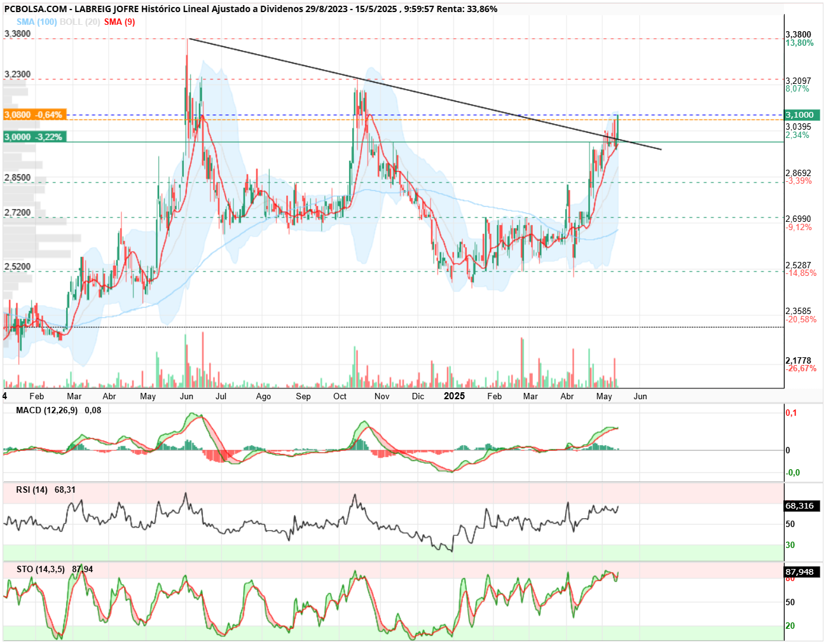Screen dimensions: 826x644
Task: Click the black descending trendline on the price chart
Action: coord(425,95)
